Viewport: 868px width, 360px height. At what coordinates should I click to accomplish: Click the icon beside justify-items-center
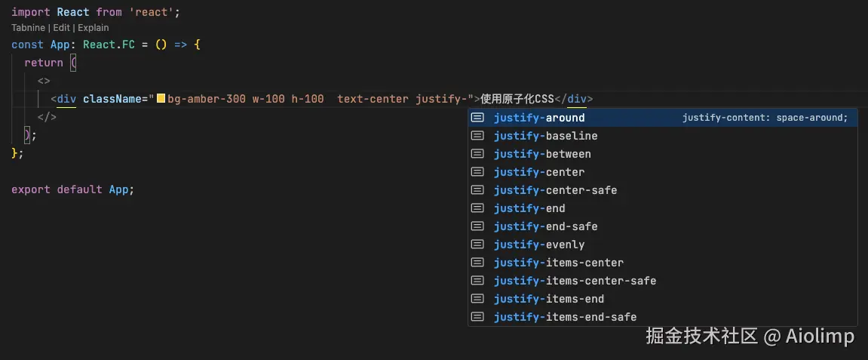[477, 263]
